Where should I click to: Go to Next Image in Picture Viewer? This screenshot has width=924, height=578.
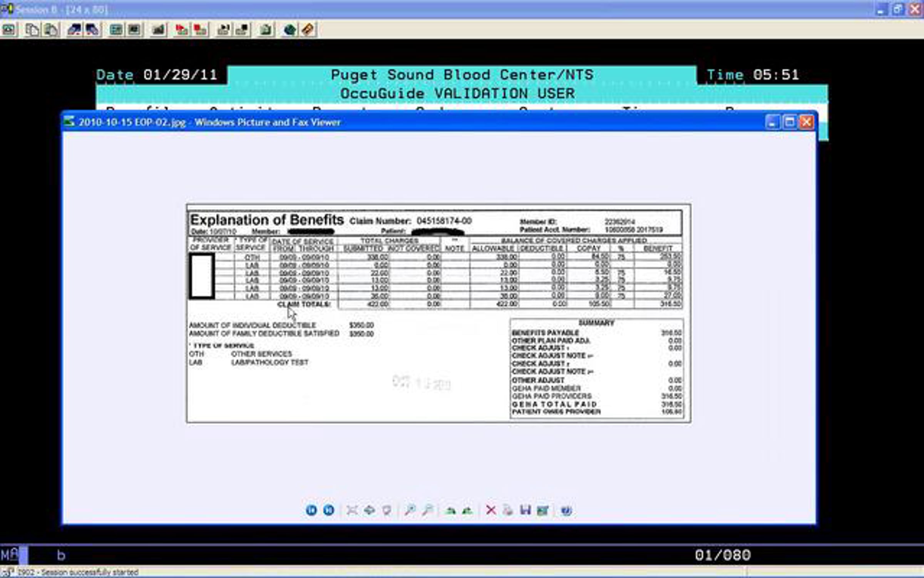click(328, 510)
